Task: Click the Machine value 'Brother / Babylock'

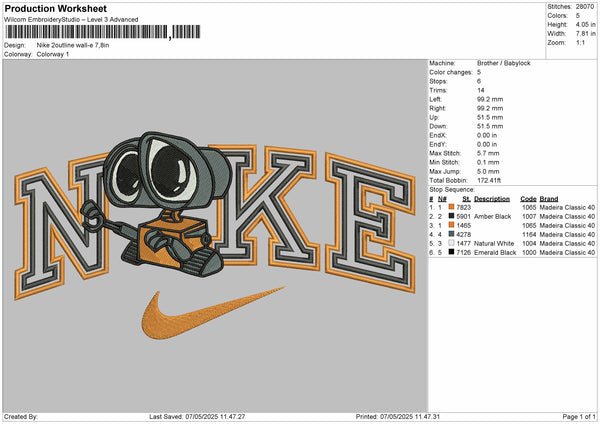Action: [504, 63]
